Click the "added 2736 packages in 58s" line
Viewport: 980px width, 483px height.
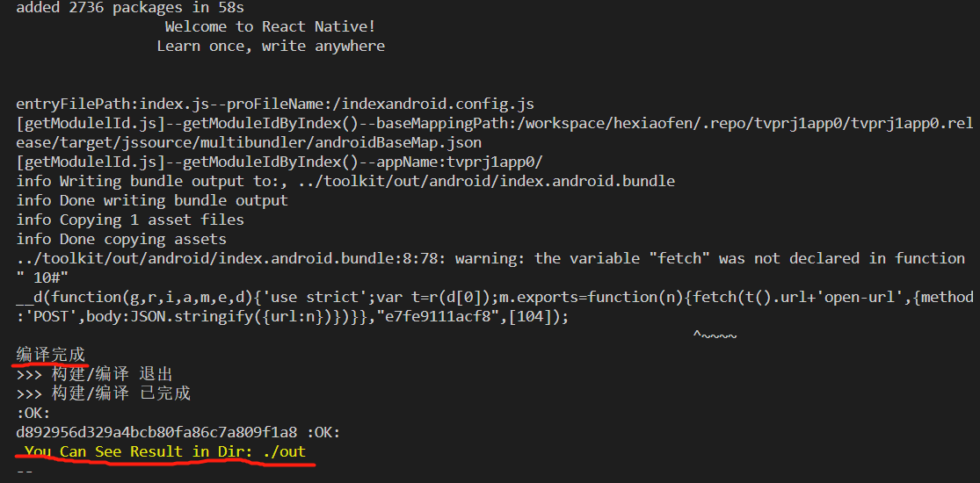point(130,8)
